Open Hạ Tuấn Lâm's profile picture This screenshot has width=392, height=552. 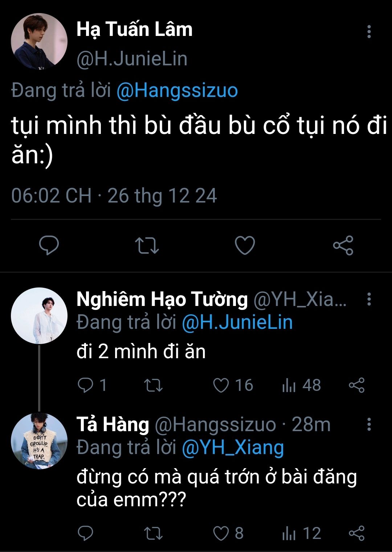point(39,41)
